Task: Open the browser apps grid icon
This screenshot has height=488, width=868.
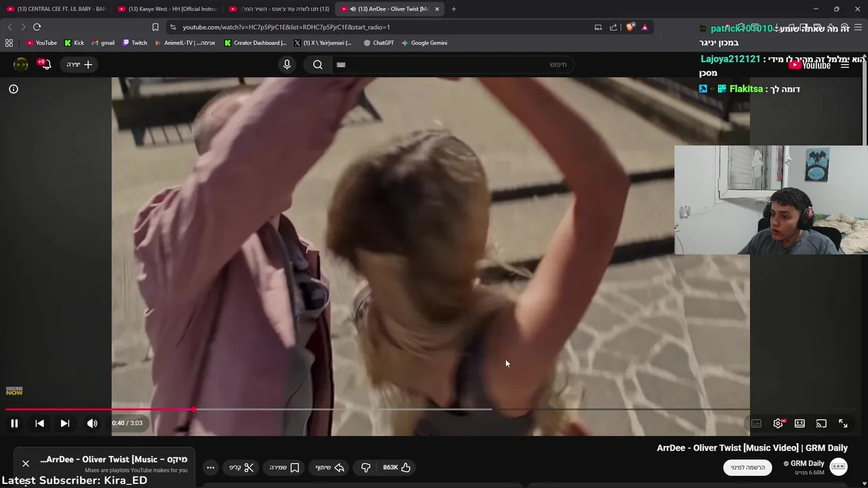Action: (9, 43)
